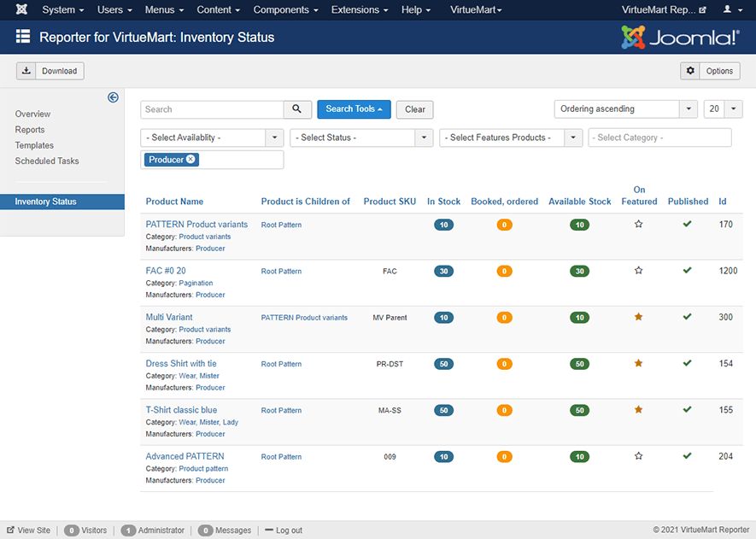Go to Templates in sidebar
756x539 pixels.
tap(34, 145)
